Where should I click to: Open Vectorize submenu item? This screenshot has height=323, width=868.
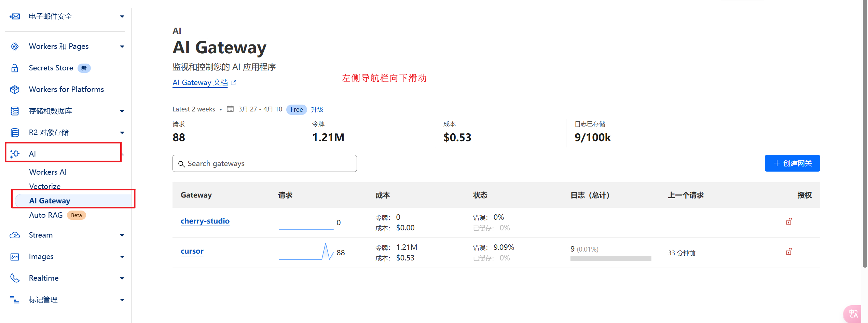click(x=45, y=186)
